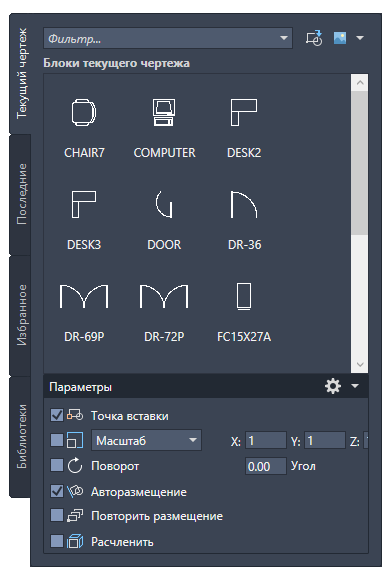Click the thumbnail view style image icon
The width and height of the screenshot is (392, 580).
[340, 38]
